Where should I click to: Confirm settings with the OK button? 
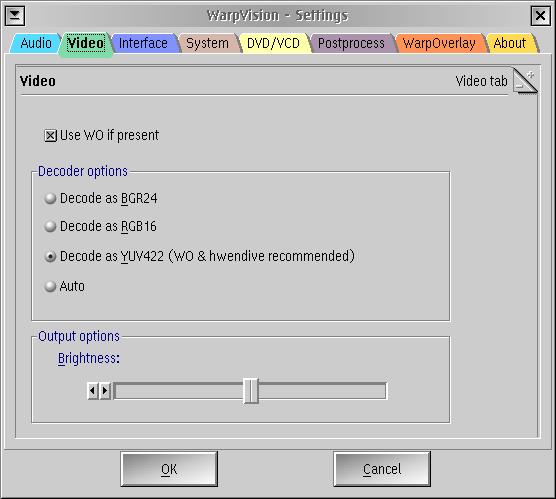point(169,469)
